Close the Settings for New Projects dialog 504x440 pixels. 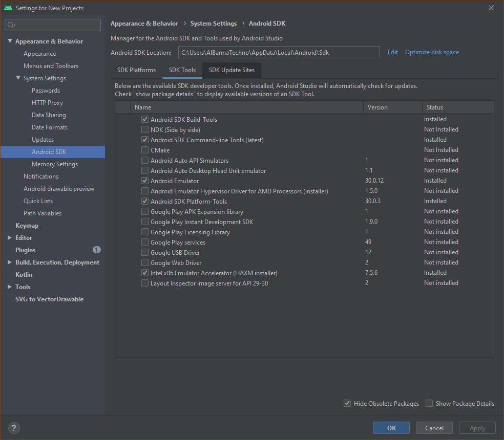491,8
